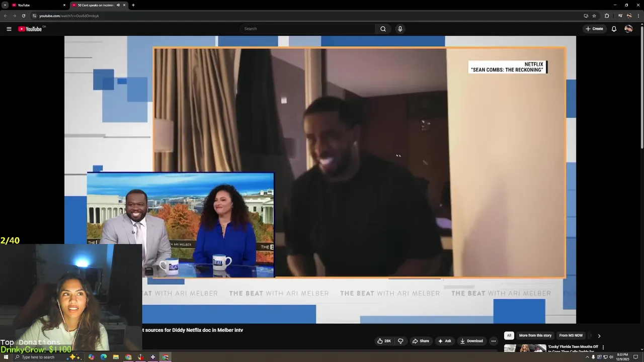
Task: Open Chrome extensions puzzle icon
Action: point(607,16)
